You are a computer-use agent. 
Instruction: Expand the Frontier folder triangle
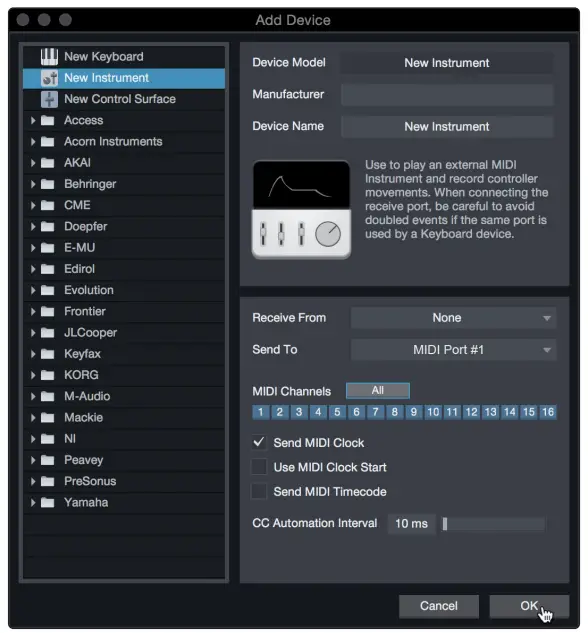coord(33,311)
